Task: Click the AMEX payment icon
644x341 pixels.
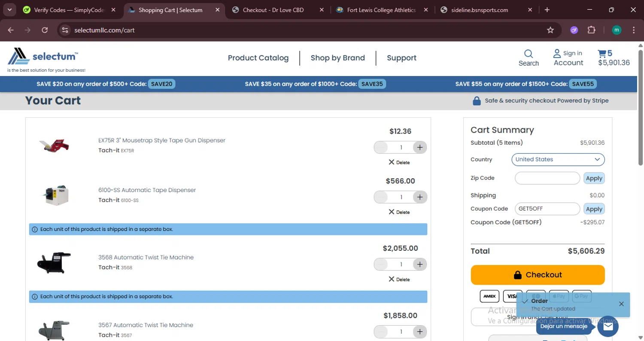Action: click(x=489, y=296)
